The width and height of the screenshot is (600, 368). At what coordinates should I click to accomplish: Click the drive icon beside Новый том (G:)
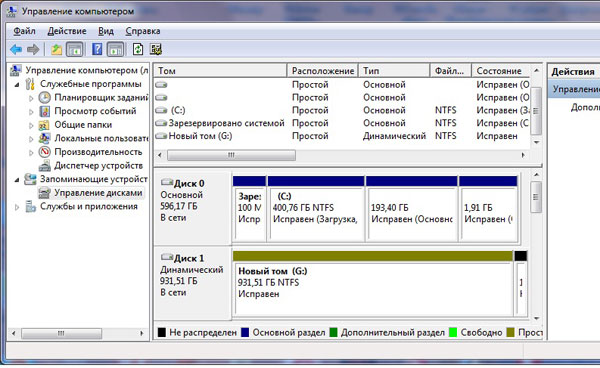pyautogui.click(x=161, y=136)
